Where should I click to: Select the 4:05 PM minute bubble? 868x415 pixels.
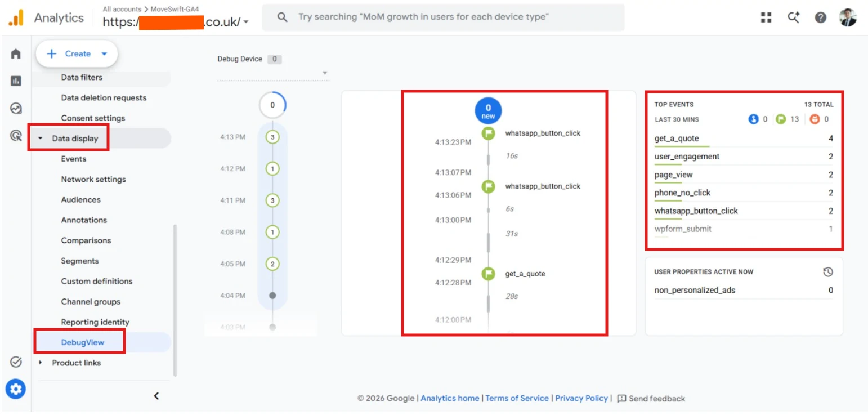point(272,264)
